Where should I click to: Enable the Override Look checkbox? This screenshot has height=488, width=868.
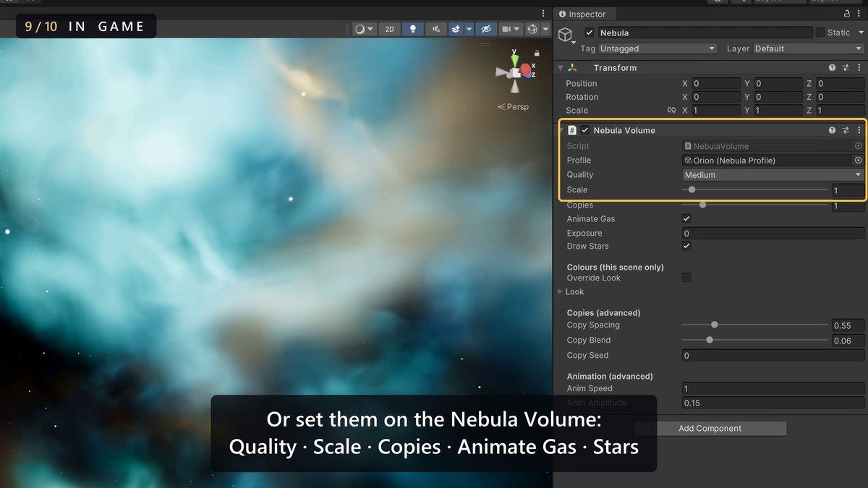click(687, 278)
